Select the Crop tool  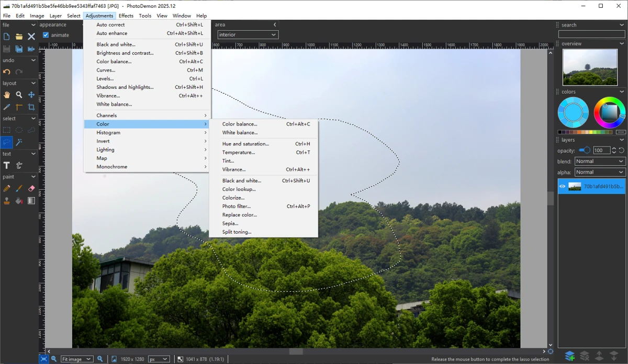coord(31,107)
